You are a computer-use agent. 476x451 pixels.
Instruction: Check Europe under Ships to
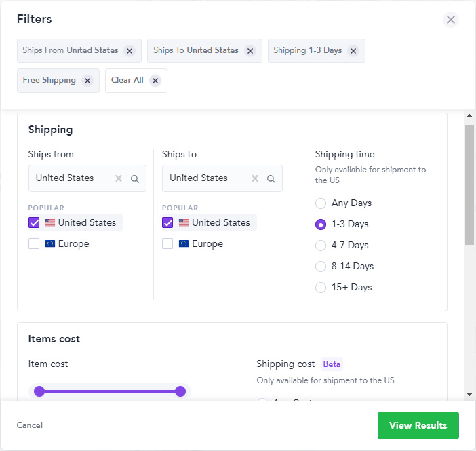tap(167, 243)
